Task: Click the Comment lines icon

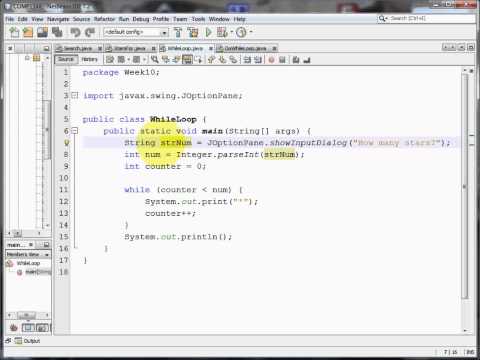Action: (296, 60)
